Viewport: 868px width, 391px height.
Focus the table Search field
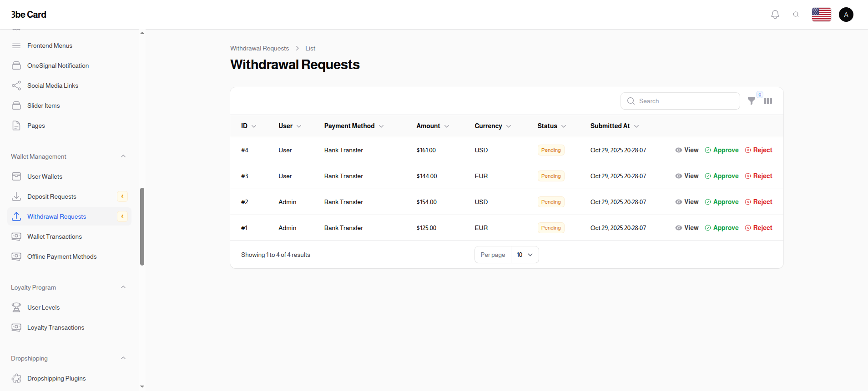(x=680, y=101)
